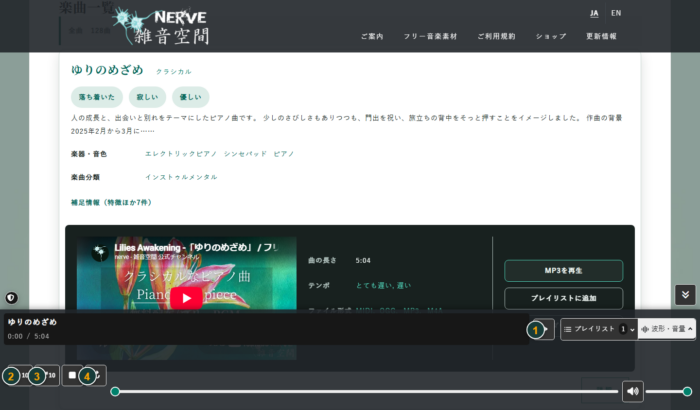Select the 落ち着いた mood tag
Screen dimensions: 700x410
click(96, 97)
